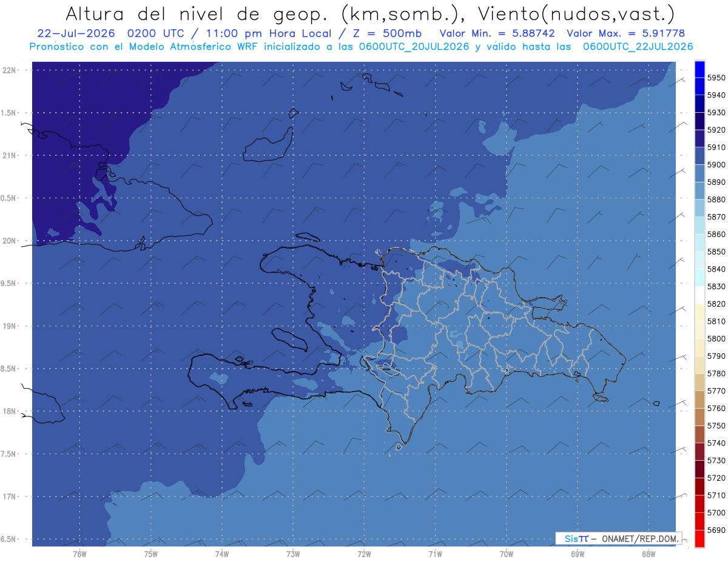Click the legend value label 5750
Screen dimensions: 728x562
click(716, 426)
